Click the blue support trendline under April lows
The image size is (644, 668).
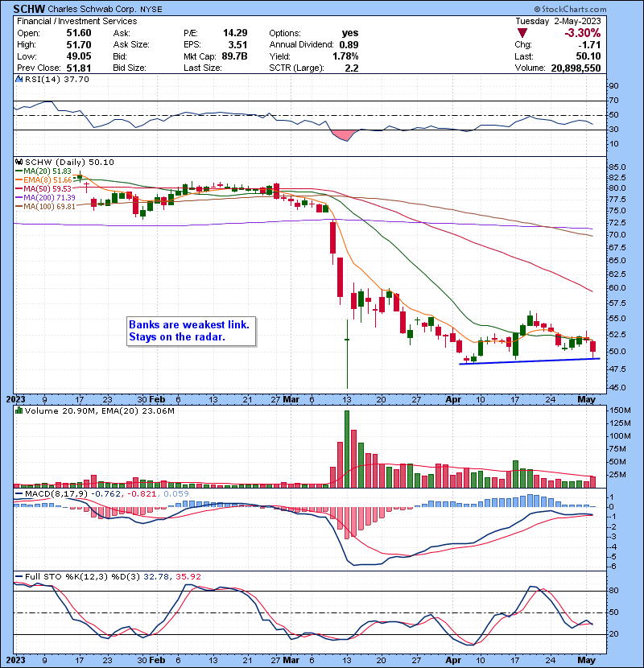530,361
